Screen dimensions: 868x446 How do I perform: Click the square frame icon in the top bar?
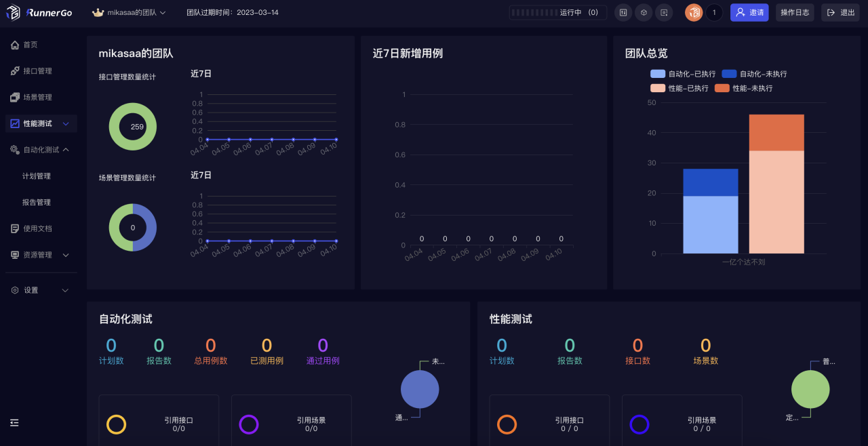664,12
